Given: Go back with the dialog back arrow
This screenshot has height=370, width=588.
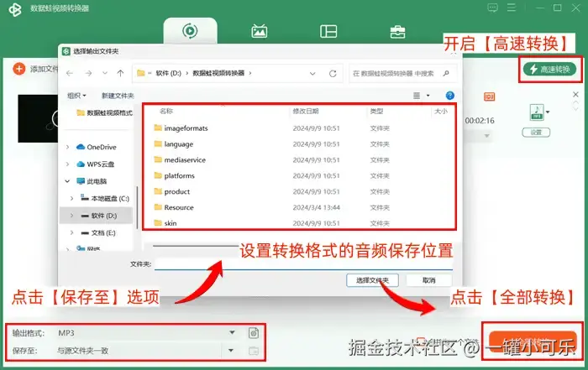Looking at the screenshot, I should click(70, 73).
